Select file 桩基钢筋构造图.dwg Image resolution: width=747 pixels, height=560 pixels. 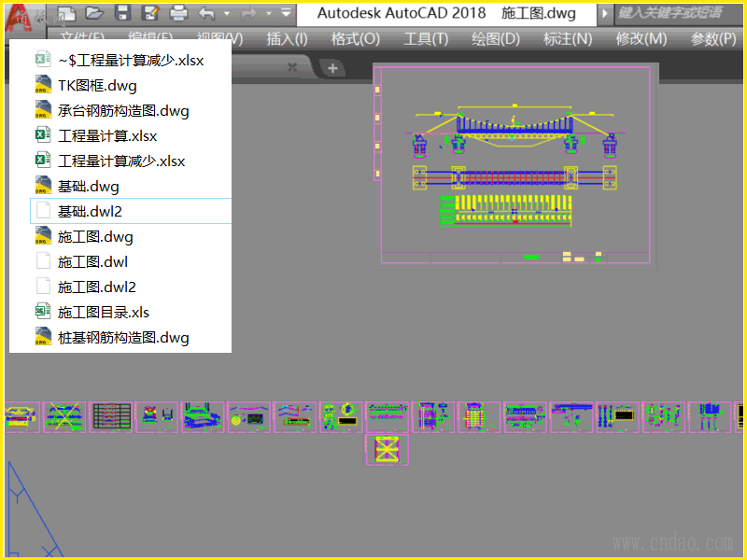[x=131, y=338]
